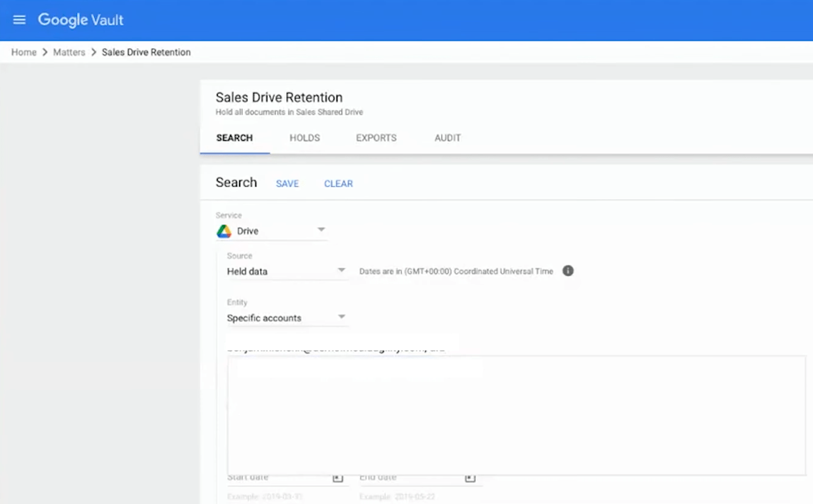The height and width of the screenshot is (504, 813).
Task: Expand the Source dropdown showing Held data
Action: click(x=342, y=271)
